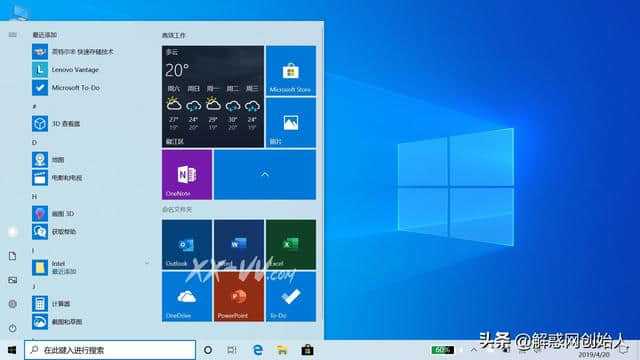Open the Photos tile
This screenshot has width=640, height=360.
point(291,123)
